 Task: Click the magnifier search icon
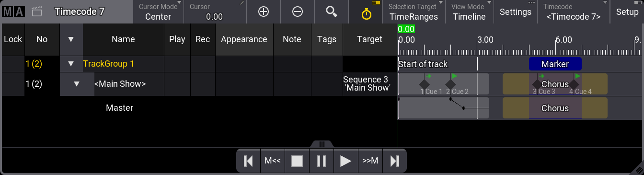point(332,12)
